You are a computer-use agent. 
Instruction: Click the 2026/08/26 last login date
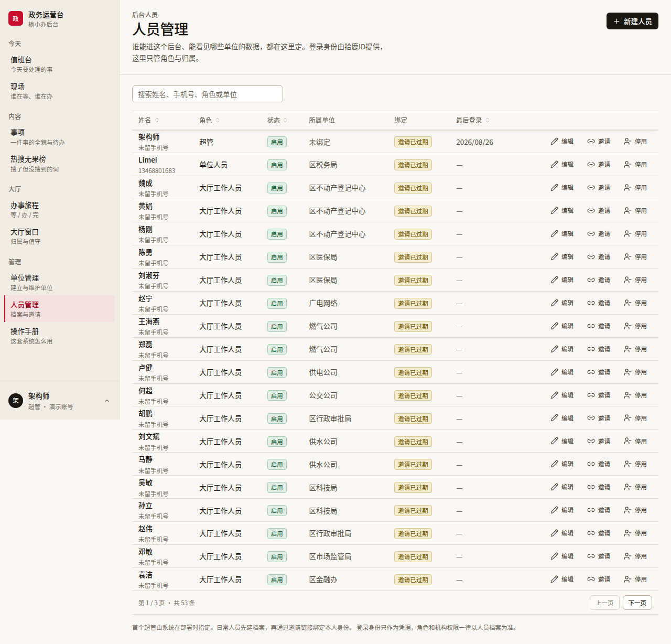coord(474,142)
